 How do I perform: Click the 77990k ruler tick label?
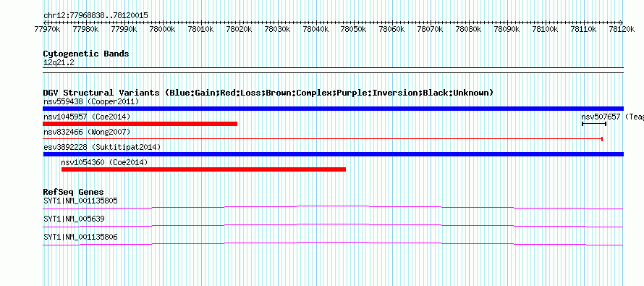pyautogui.click(x=124, y=29)
